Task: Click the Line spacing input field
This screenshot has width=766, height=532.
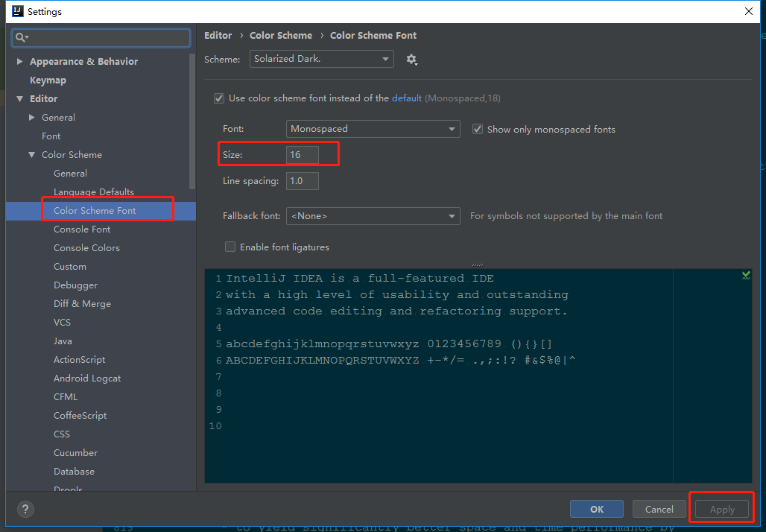Action: pyautogui.click(x=303, y=181)
